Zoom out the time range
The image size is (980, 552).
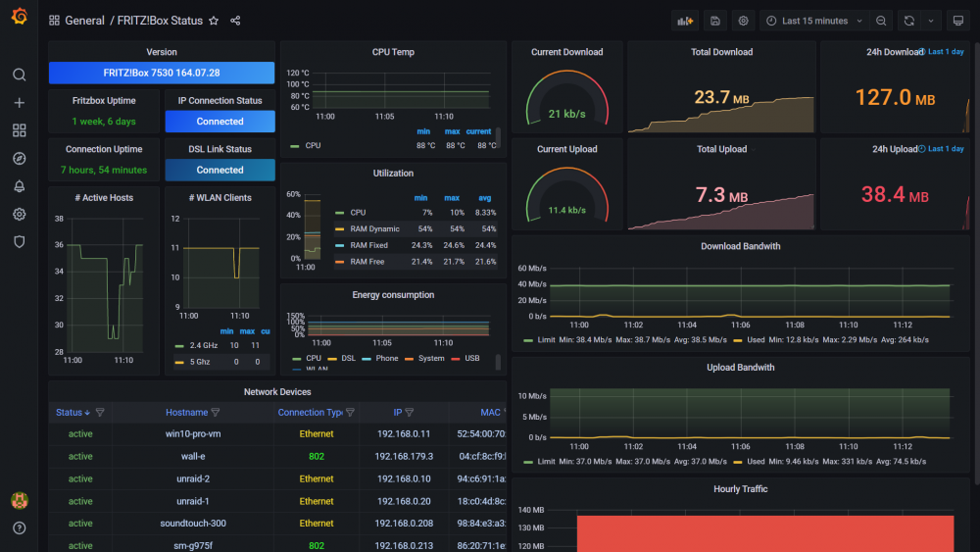(x=881, y=21)
